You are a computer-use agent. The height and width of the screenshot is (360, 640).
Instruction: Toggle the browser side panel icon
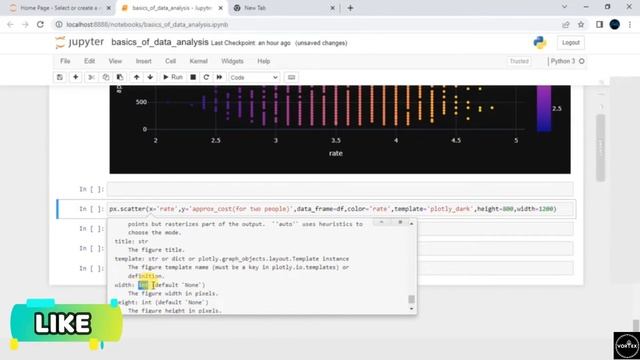[x=599, y=24]
